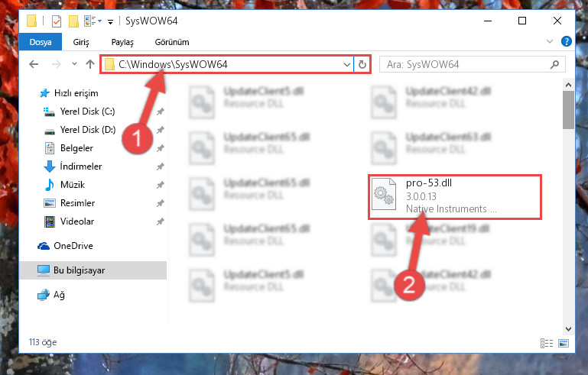Unpin Müzik using its pin icon
The image size is (588, 375).
(161, 185)
